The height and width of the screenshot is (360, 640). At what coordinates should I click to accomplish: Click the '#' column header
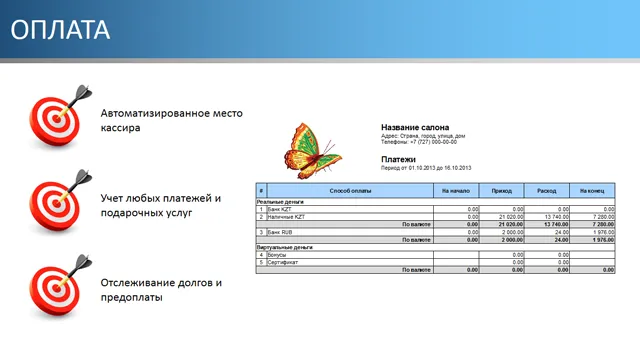click(x=261, y=191)
